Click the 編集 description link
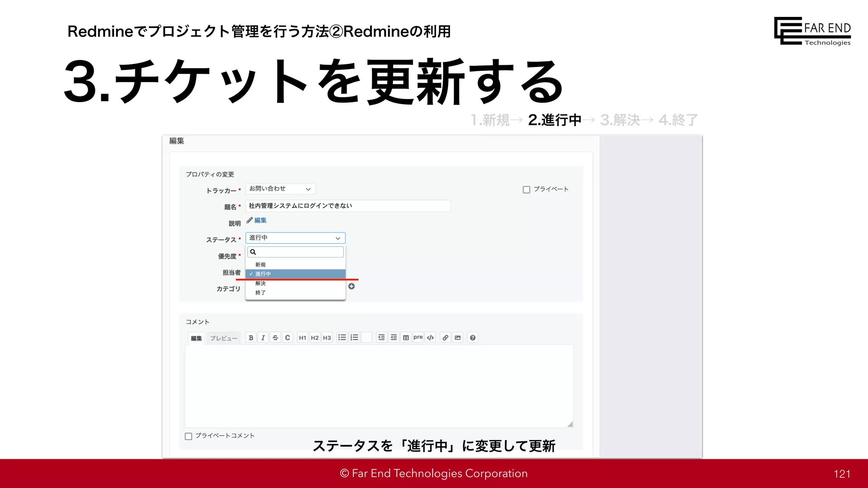Screen dimensions: 868x488 tap(260, 220)
